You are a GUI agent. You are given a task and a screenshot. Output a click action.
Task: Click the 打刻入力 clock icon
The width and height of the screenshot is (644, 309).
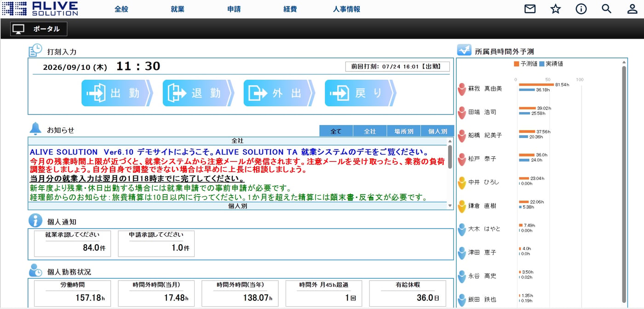tap(35, 51)
